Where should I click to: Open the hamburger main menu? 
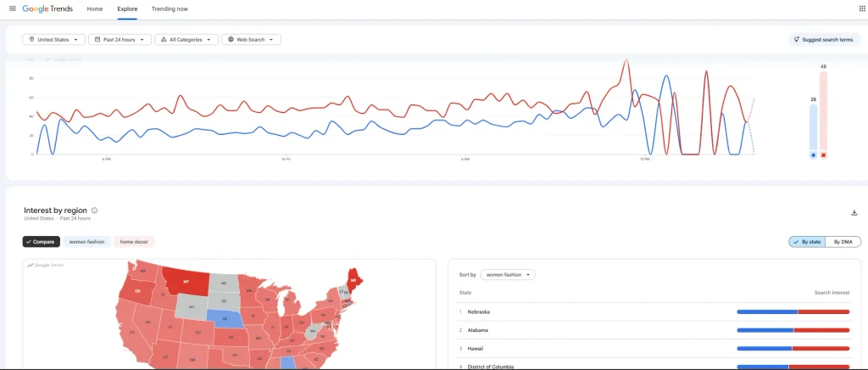13,8
